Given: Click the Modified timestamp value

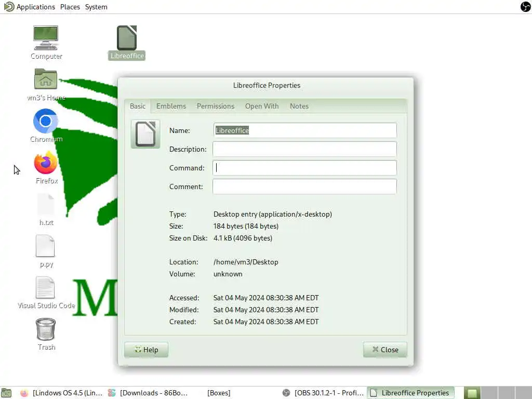Looking at the screenshot, I should [266, 310].
